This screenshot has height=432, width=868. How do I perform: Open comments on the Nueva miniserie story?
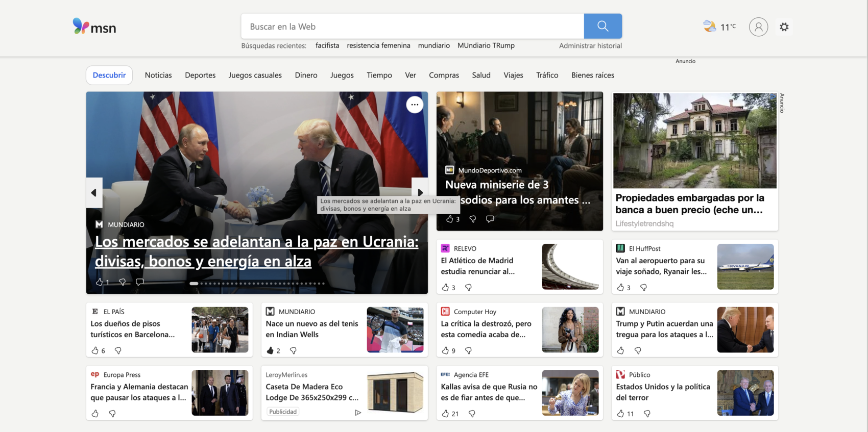coord(490,219)
